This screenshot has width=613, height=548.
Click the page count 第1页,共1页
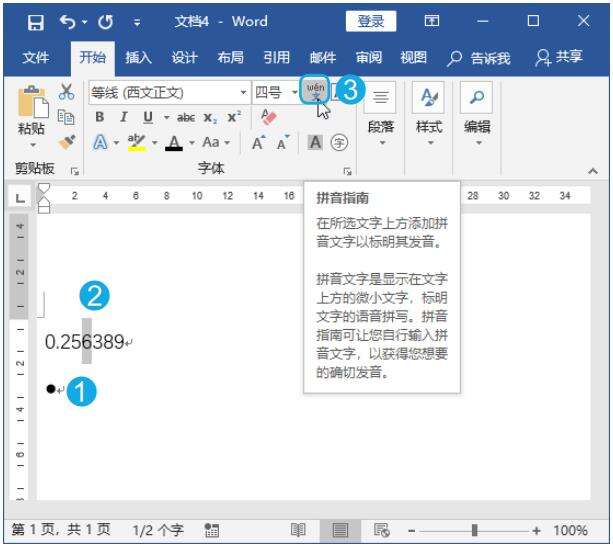pyautogui.click(x=61, y=530)
